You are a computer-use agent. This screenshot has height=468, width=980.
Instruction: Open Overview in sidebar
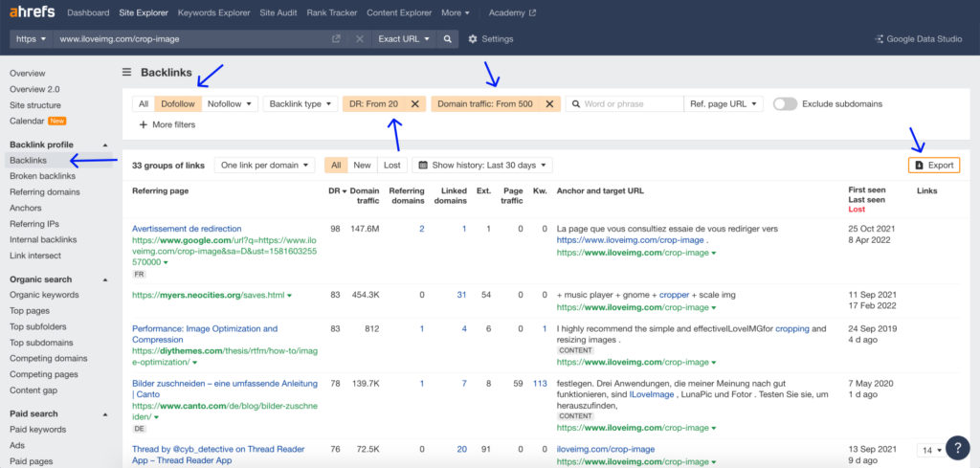pyautogui.click(x=28, y=73)
